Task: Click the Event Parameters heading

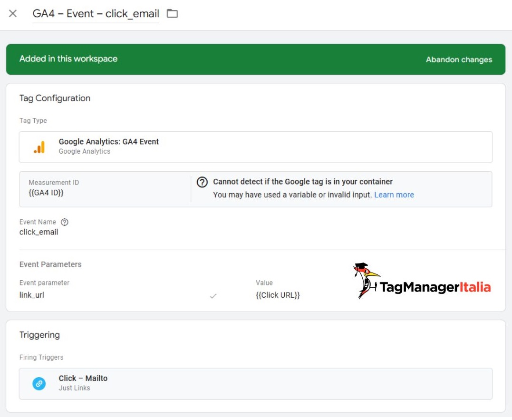Action: [x=50, y=264]
